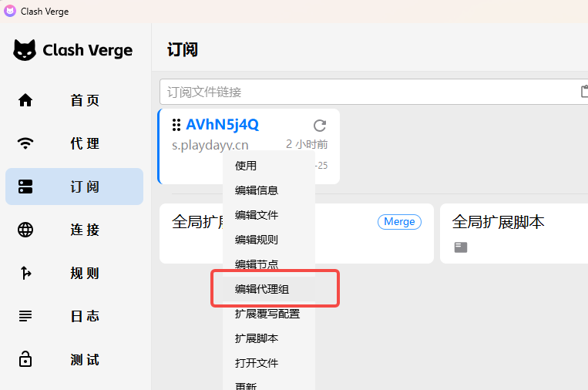
Task: Click the home icon in sidebar
Action: point(25,100)
